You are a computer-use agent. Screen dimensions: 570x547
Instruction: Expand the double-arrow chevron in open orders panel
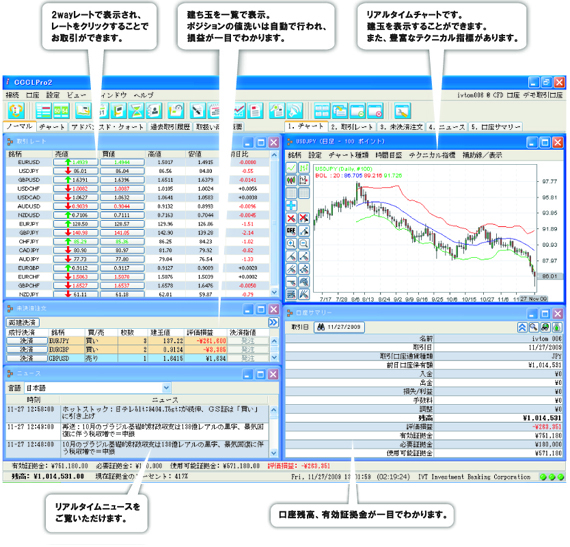(x=273, y=322)
